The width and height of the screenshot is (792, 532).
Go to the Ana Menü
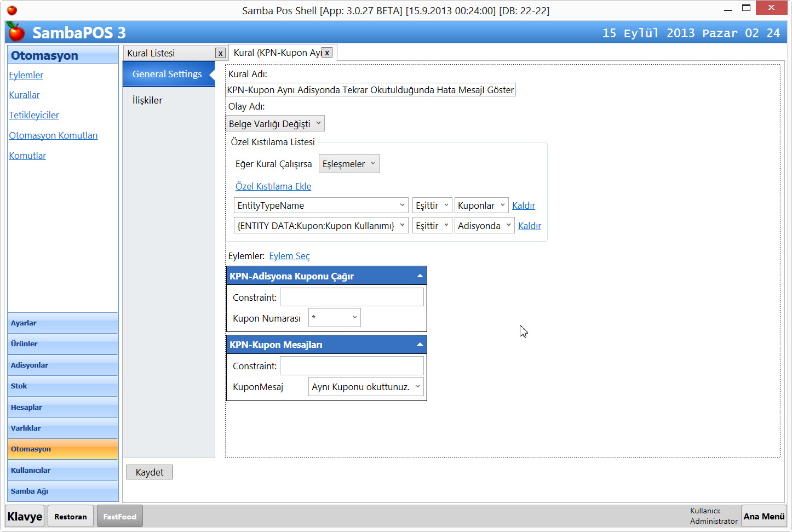(764, 516)
